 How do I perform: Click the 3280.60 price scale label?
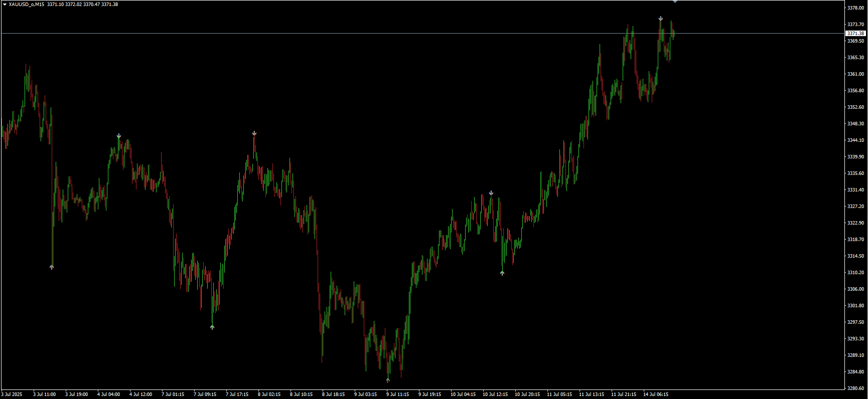855,388
